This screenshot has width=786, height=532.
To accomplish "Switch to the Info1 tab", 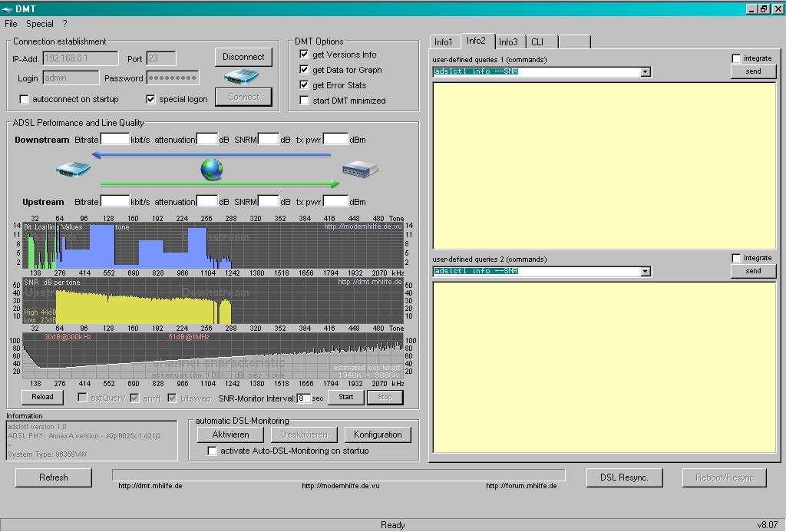I will point(444,42).
